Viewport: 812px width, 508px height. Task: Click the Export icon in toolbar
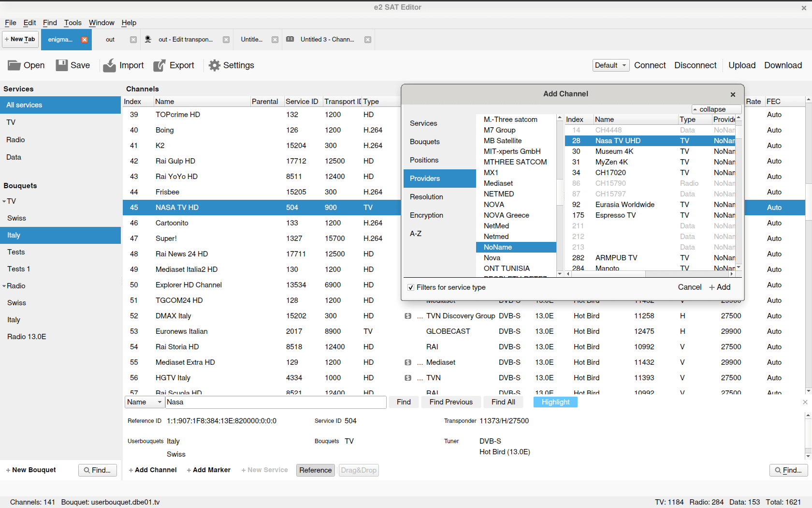(x=159, y=65)
